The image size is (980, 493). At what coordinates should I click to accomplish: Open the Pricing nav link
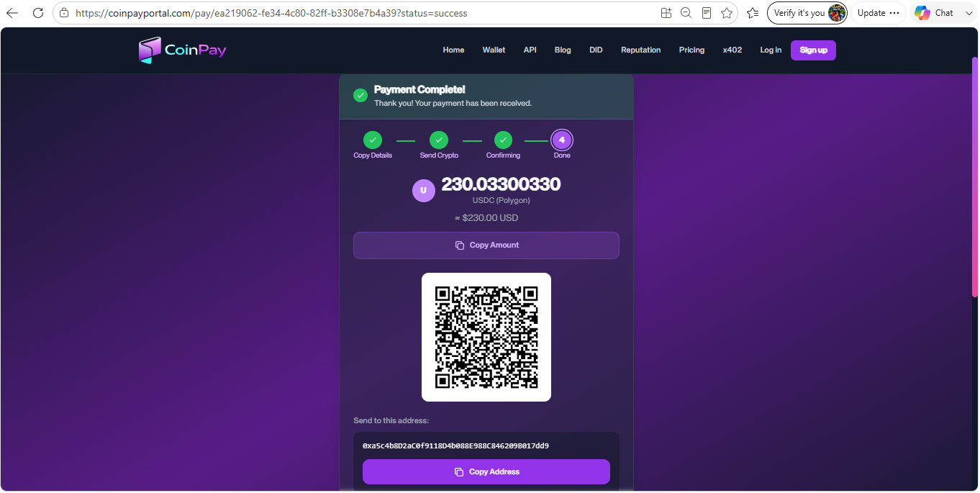pos(691,50)
